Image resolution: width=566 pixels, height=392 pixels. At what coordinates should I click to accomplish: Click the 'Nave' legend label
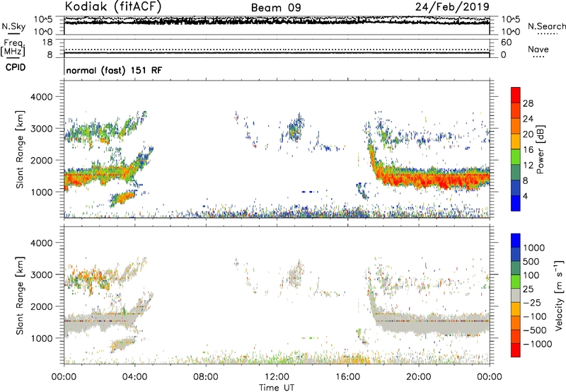pyautogui.click(x=538, y=49)
